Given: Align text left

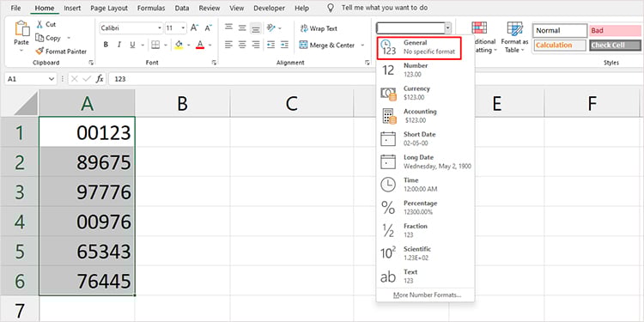Looking at the screenshot, I should tap(228, 45).
